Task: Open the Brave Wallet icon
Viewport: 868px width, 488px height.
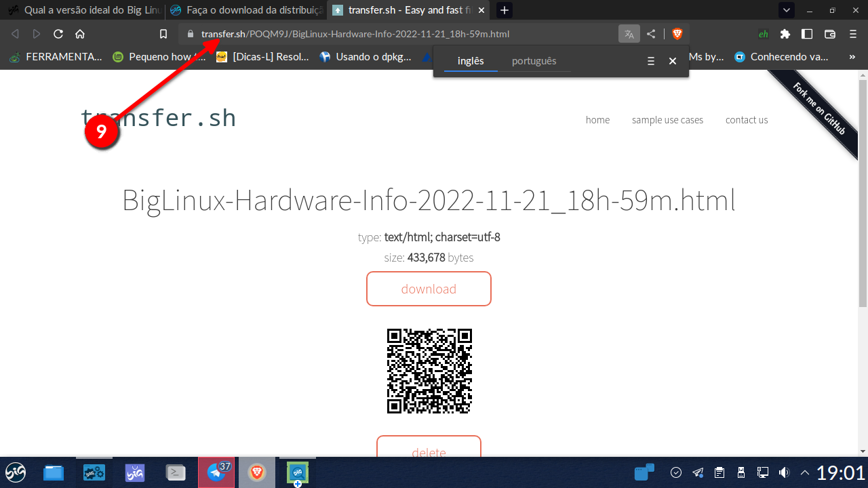Action: [829, 34]
